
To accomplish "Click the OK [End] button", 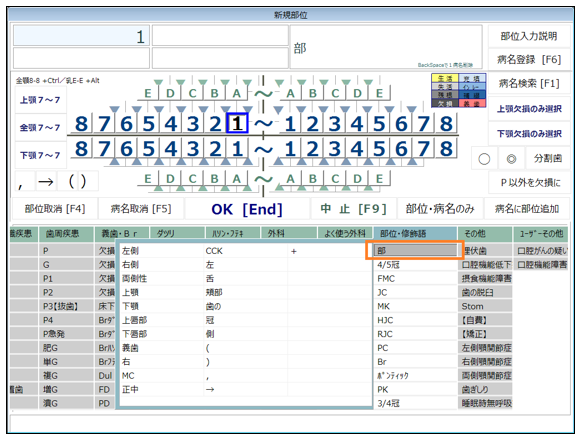I will (247, 209).
